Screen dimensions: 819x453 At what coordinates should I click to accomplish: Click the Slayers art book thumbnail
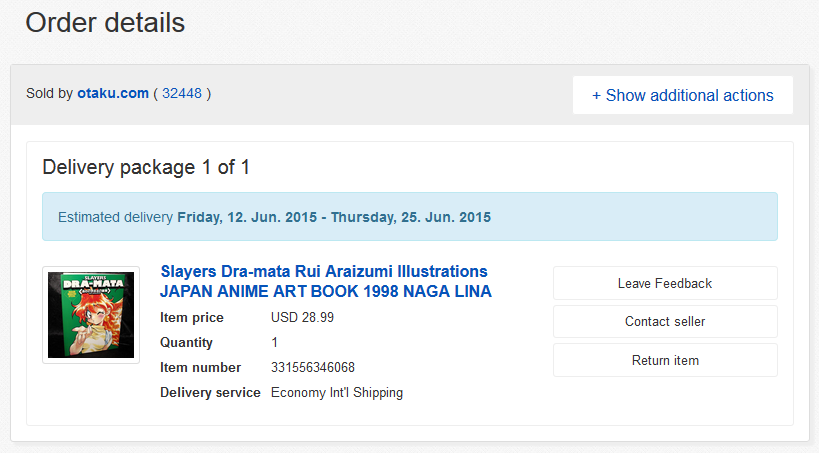coord(91,315)
